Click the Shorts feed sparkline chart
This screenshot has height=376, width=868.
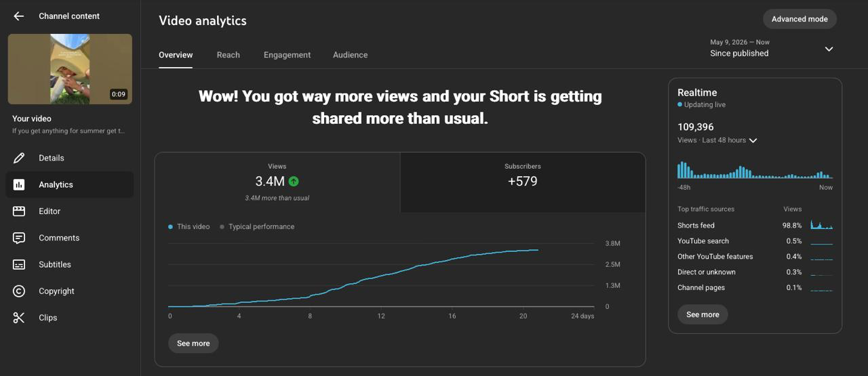pos(822,225)
